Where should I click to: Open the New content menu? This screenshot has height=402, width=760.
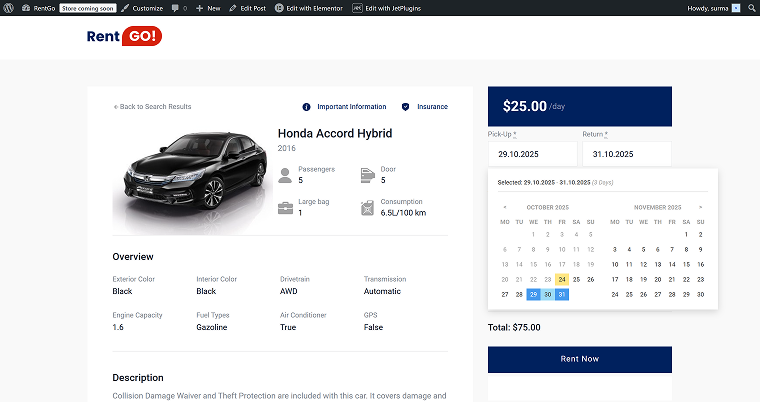[208, 8]
